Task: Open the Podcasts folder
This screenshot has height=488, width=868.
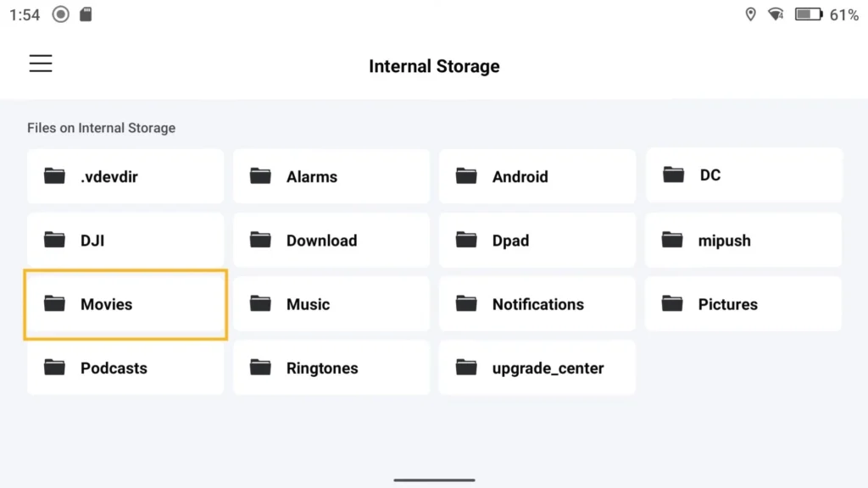Action: pos(125,368)
